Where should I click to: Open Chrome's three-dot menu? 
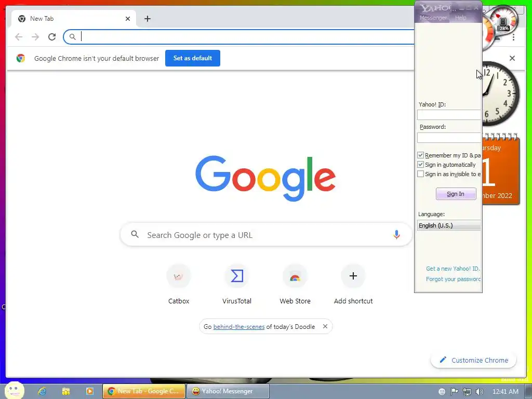pos(514,37)
